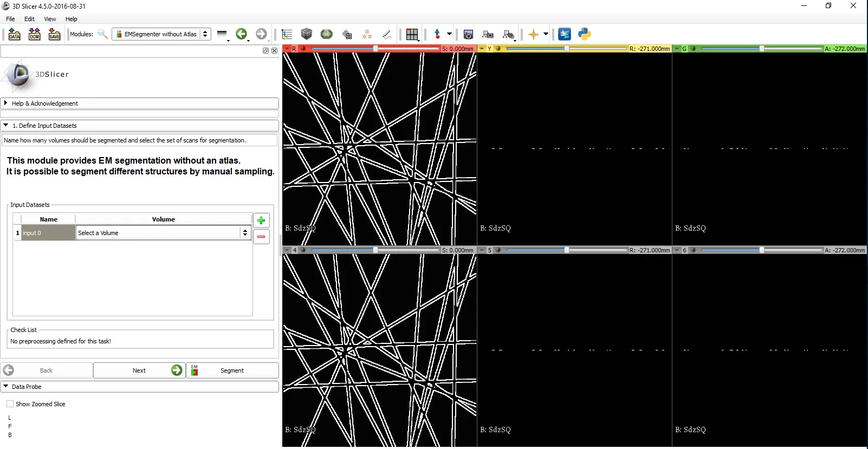This screenshot has width=868, height=449.
Task: Click the Back button
Action: (47, 370)
